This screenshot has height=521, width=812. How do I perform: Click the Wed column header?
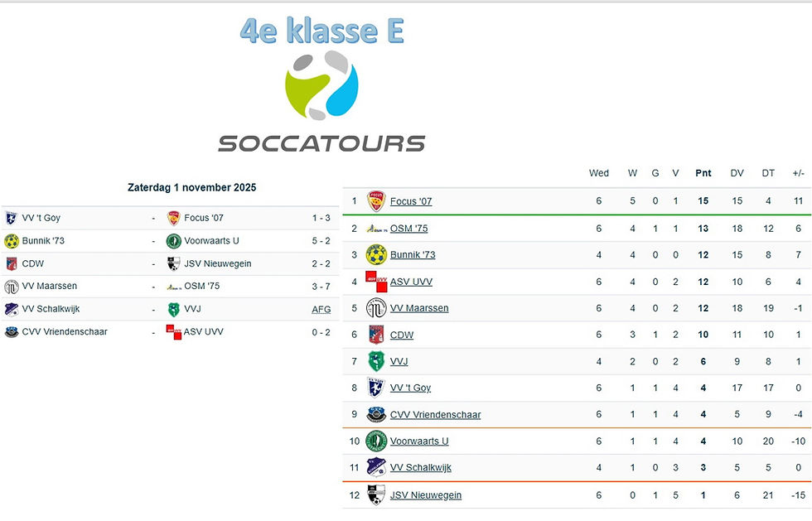tap(598, 173)
